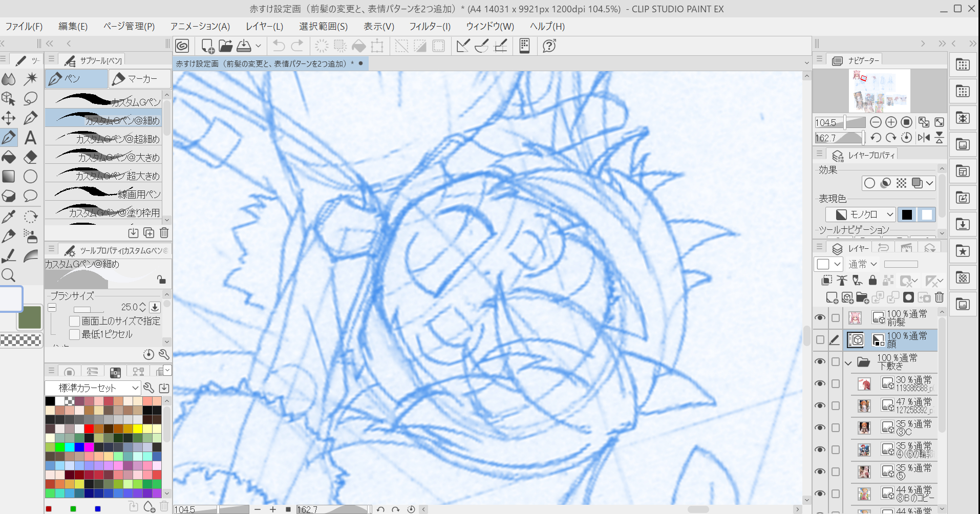Select the Eraser tool
This screenshot has width=980, height=514.
point(31,157)
